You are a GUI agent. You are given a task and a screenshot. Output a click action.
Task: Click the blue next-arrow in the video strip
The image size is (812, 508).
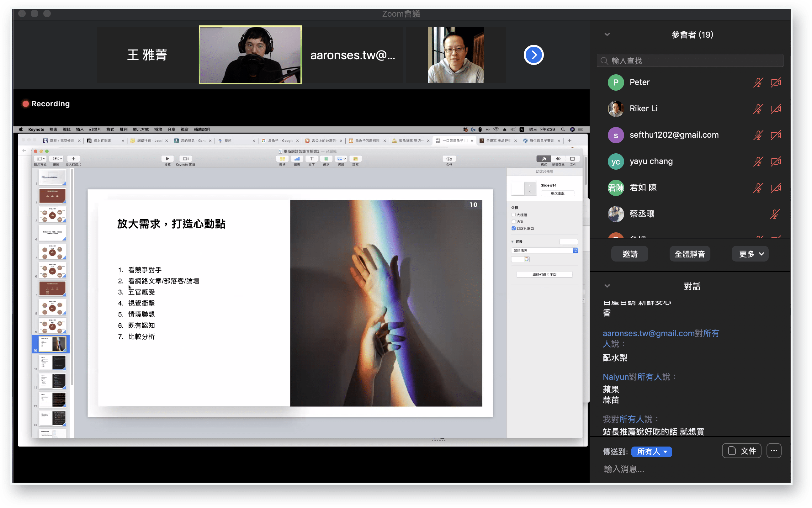click(x=533, y=55)
